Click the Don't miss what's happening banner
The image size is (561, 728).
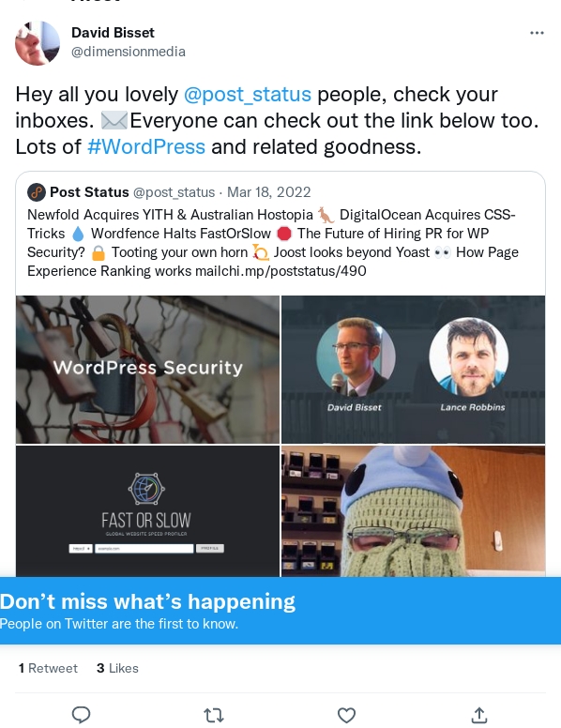pyautogui.click(x=280, y=611)
